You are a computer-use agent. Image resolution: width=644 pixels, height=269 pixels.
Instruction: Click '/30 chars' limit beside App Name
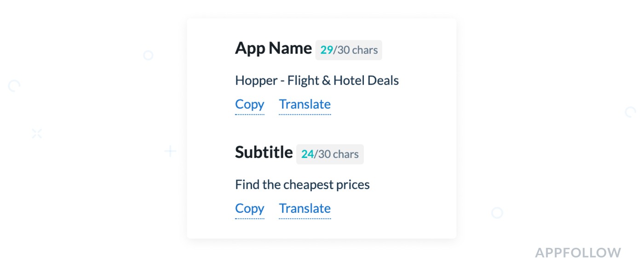356,50
